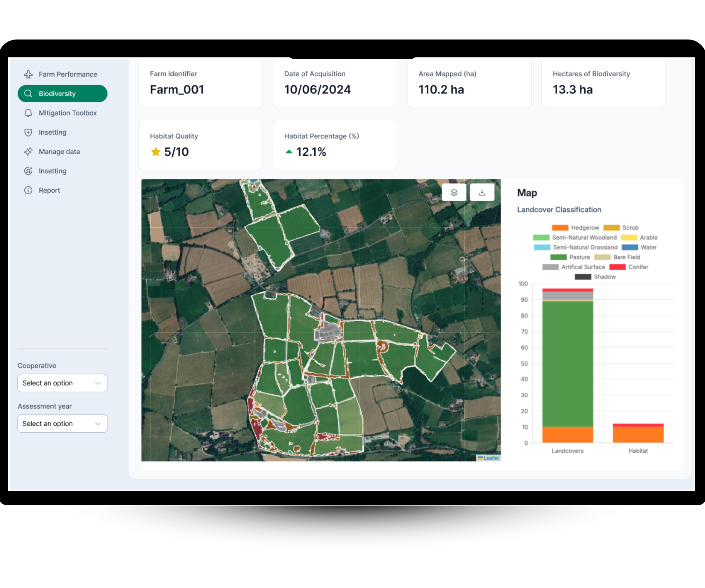This screenshot has width=705, height=588.
Task: Toggle Artifical Surface legend swatch
Action: [550, 267]
